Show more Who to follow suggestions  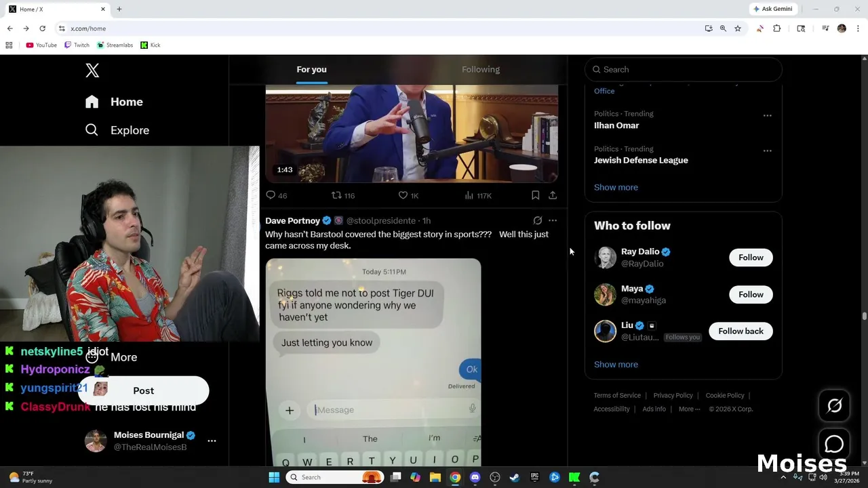[x=616, y=364]
